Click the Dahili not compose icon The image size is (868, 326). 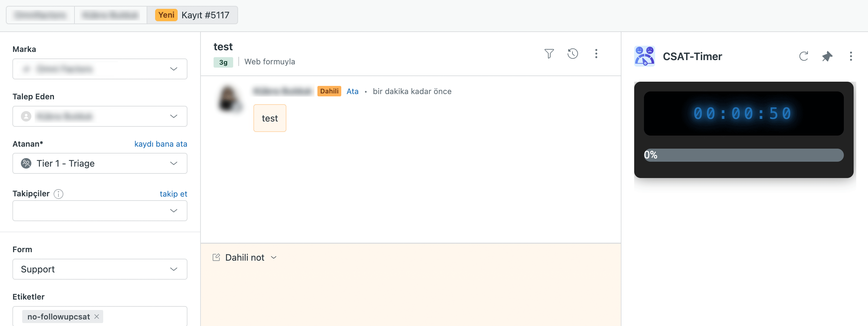click(216, 257)
